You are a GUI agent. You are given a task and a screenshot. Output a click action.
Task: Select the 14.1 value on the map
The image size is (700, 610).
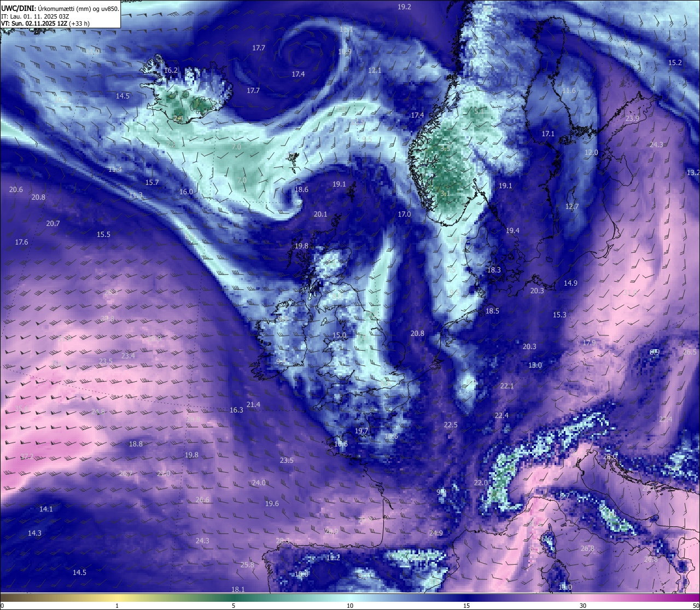46,509
